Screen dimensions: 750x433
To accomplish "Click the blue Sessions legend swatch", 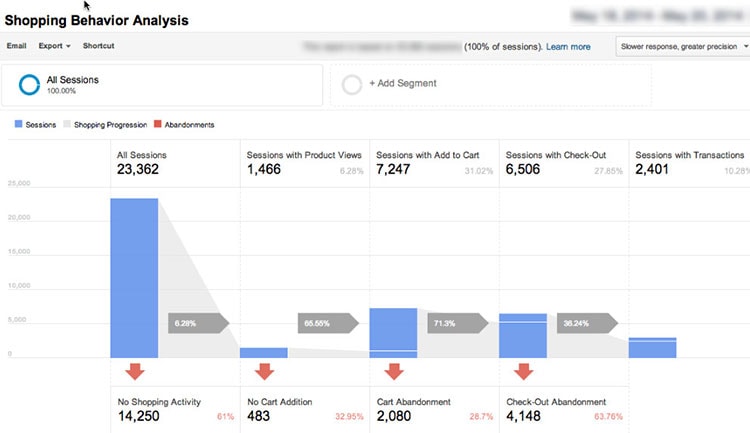I will tap(17, 125).
